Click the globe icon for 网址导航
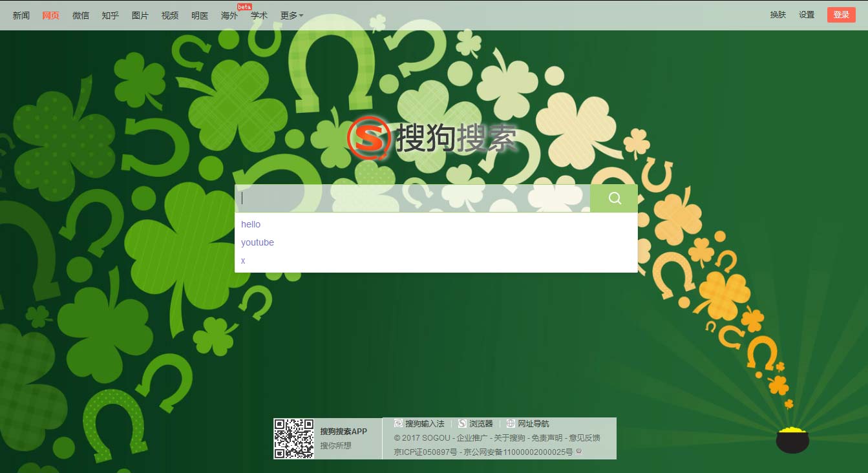 click(x=511, y=424)
